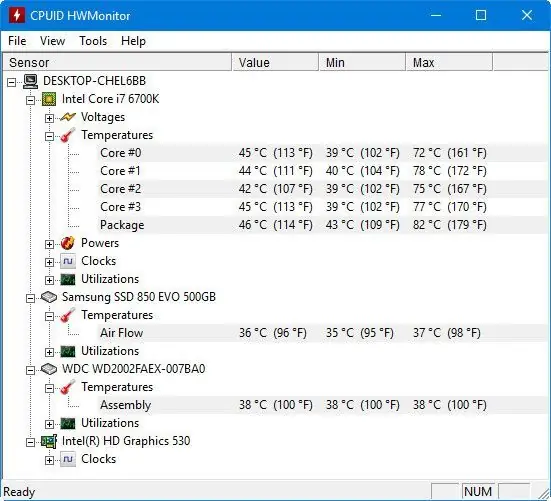Click the Min column header
This screenshot has height=501, width=551.
(x=362, y=63)
